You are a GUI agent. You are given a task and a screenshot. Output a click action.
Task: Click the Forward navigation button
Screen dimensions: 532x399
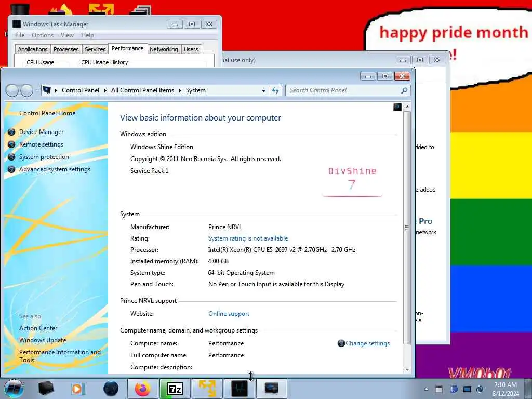point(27,90)
